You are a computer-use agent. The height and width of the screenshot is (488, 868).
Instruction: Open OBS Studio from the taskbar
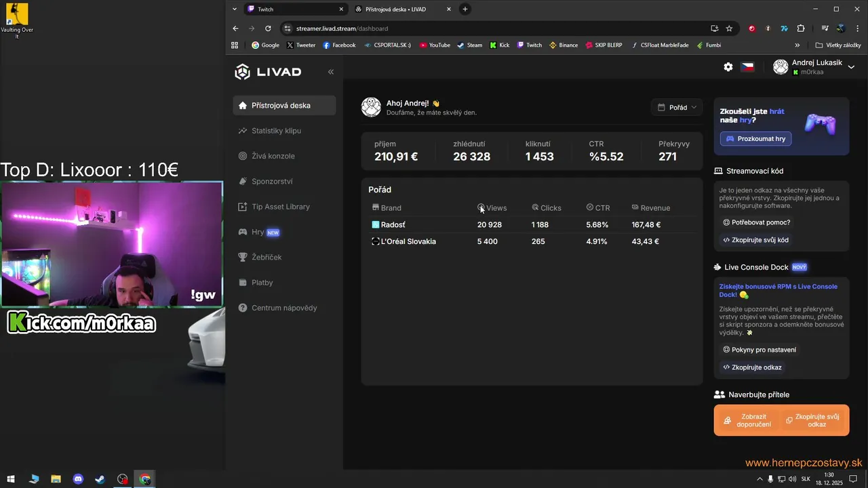point(122,479)
